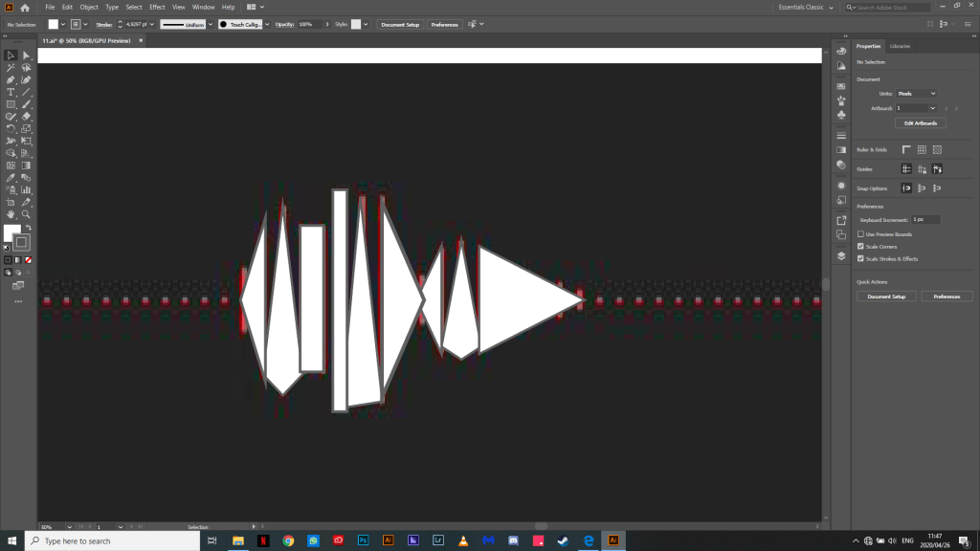980x551 pixels.
Task: Go to Illustrator Home screen icon
Action: pyautogui.click(x=25, y=7)
